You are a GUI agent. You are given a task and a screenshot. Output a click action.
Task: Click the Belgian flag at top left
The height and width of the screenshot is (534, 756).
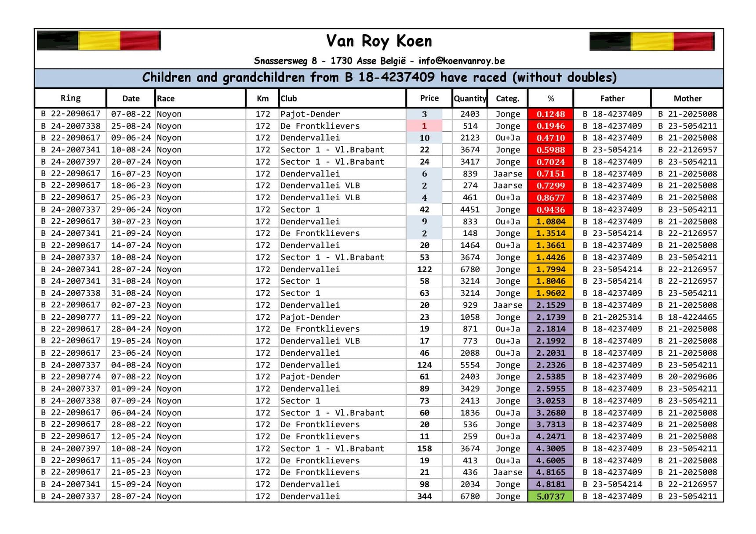98,41
